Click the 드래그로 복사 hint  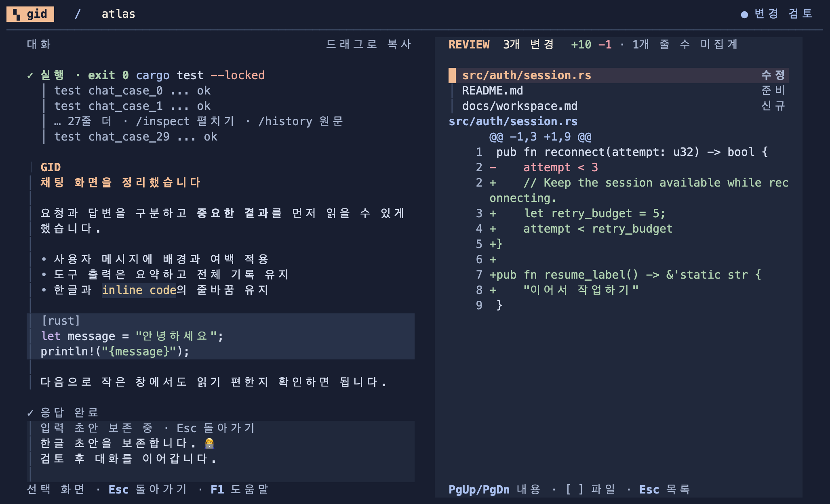(369, 44)
